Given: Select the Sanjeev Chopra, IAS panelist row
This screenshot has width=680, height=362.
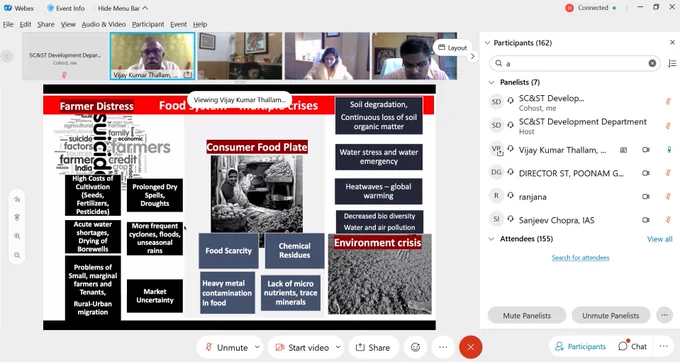Looking at the screenshot, I should click(x=580, y=220).
